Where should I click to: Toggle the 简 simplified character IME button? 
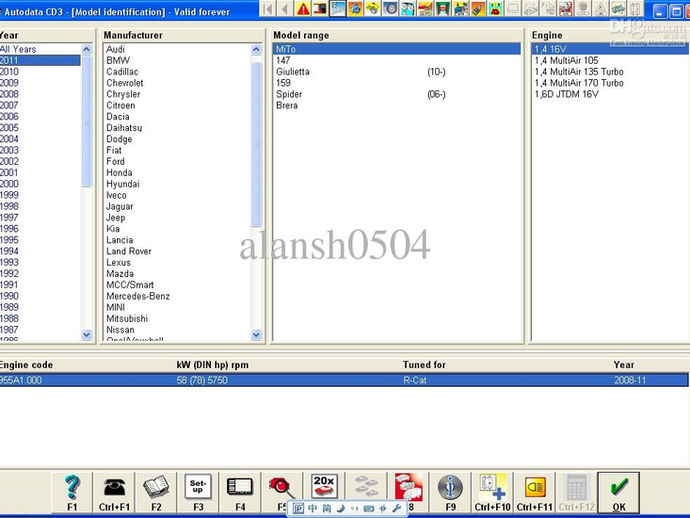click(326, 508)
